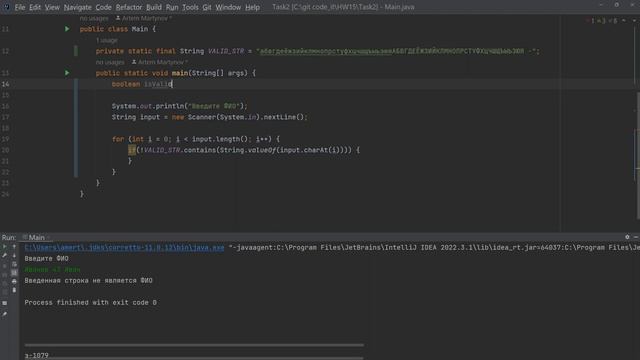Open the Navigate menu
The height and width of the screenshot is (360, 640).
[x=78, y=7]
